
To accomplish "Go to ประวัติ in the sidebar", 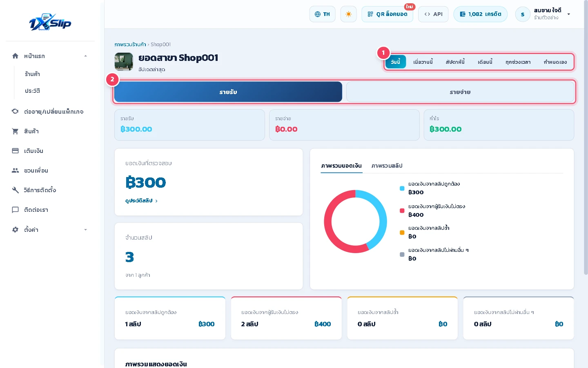I will pos(32,91).
